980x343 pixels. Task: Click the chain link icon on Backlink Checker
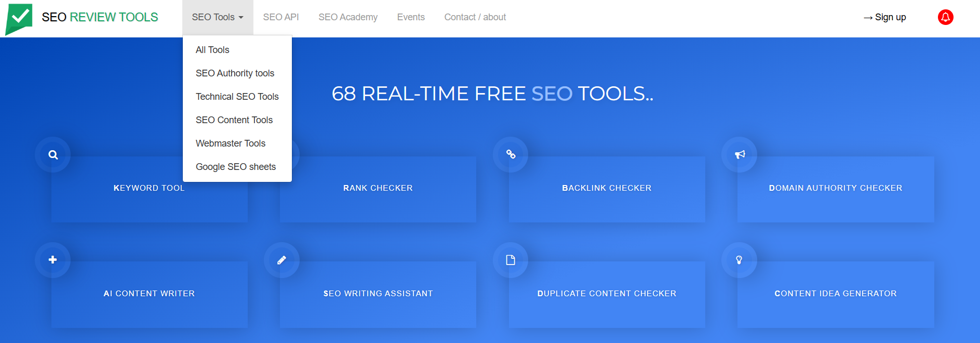(x=511, y=154)
